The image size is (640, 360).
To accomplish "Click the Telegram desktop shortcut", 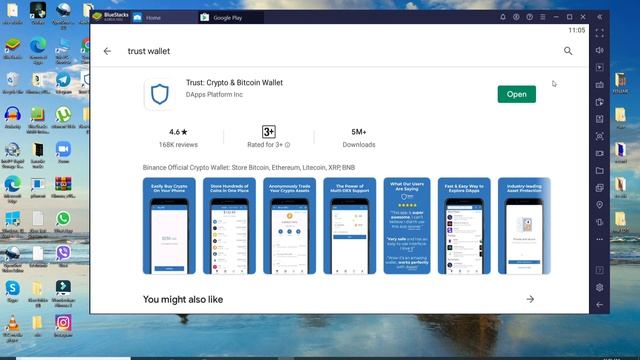I will [x=63, y=83].
